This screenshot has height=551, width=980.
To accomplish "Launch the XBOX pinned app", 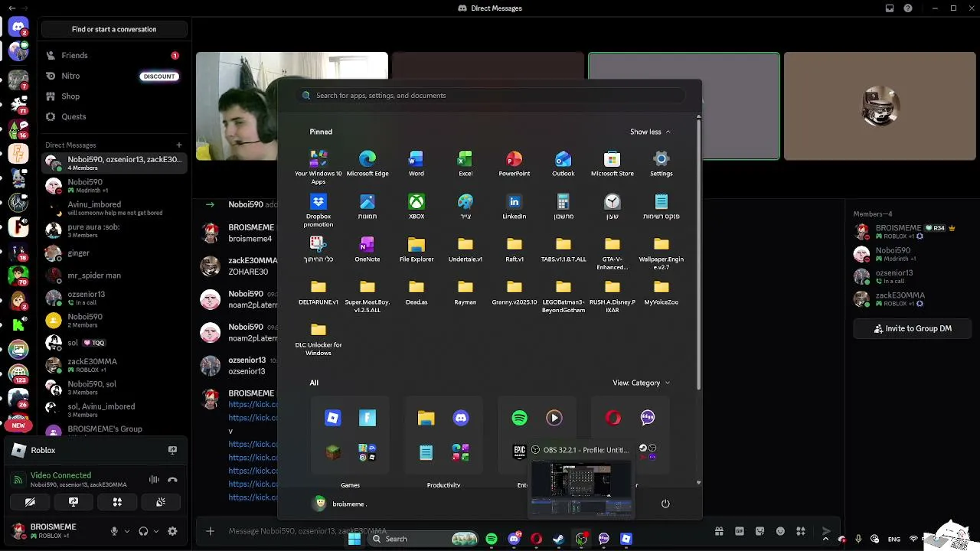I will tap(416, 206).
